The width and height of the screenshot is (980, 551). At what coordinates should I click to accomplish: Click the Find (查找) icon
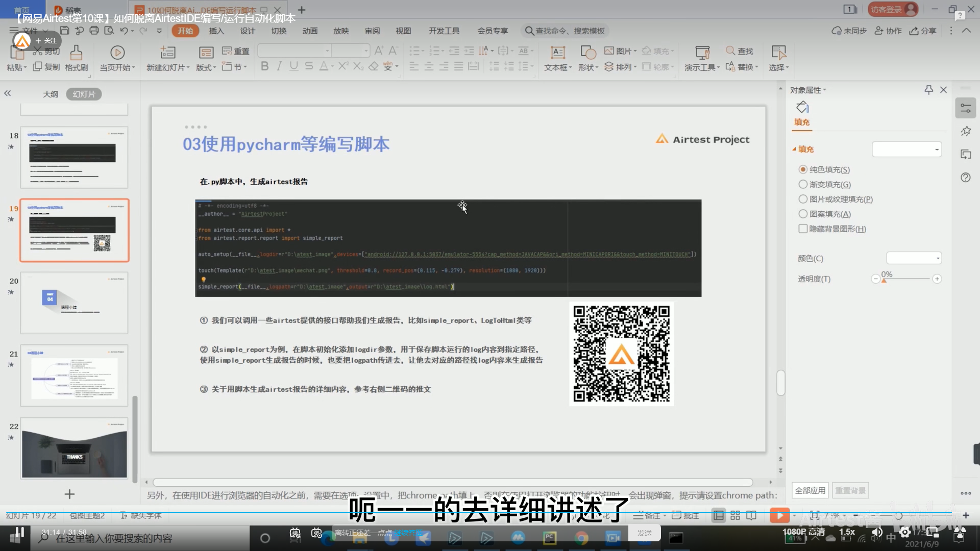coord(740,51)
